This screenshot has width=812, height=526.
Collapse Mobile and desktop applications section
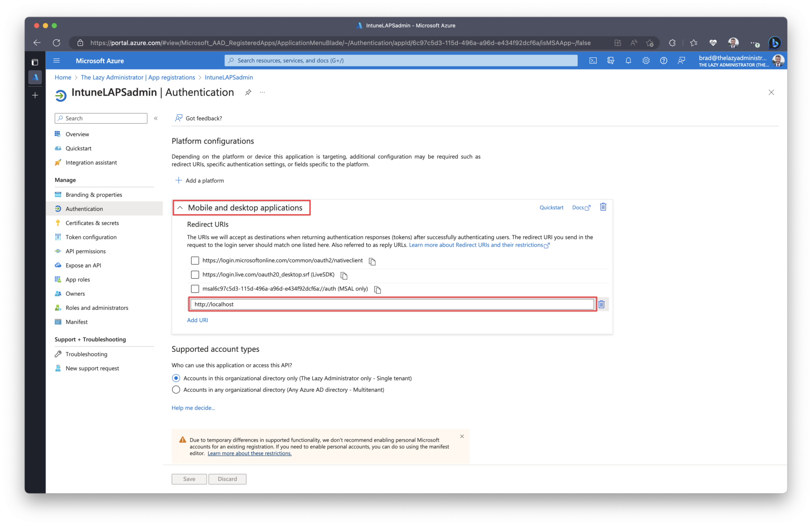[x=180, y=207]
